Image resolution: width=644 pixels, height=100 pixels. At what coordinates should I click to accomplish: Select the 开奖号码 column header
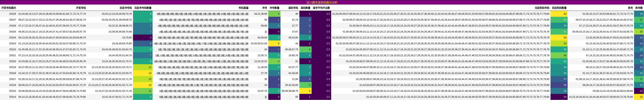click(x=81, y=8)
